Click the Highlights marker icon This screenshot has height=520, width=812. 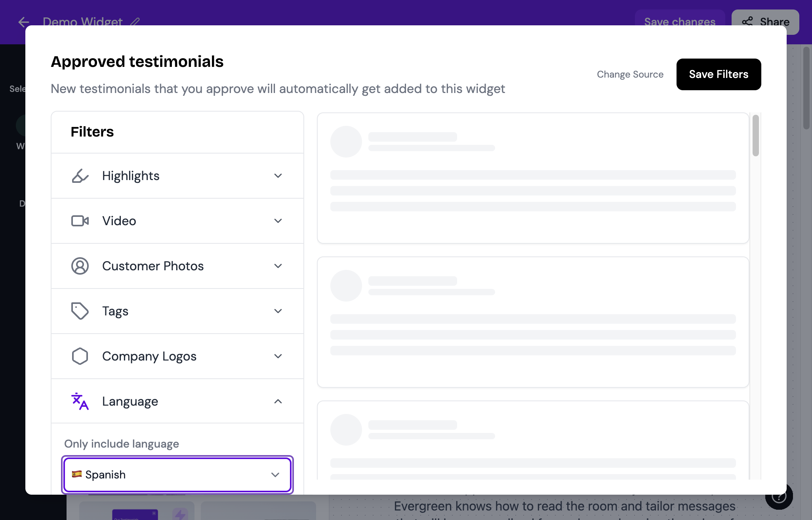coord(80,176)
